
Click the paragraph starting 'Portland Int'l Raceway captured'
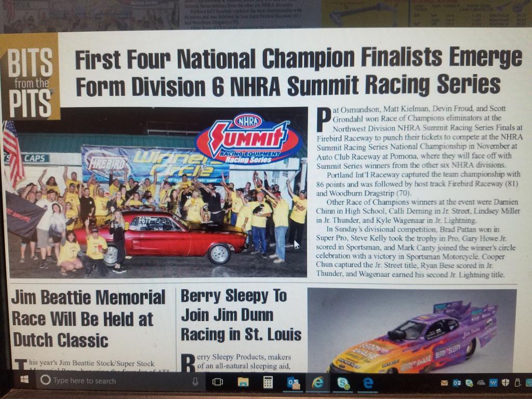pos(418,184)
